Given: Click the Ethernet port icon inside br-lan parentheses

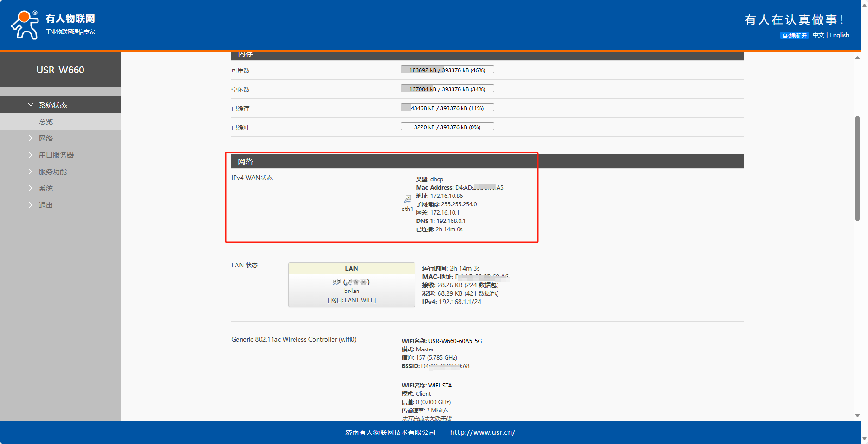Looking at the screenshot, I should pyautogui.click(x=348, y=282).
